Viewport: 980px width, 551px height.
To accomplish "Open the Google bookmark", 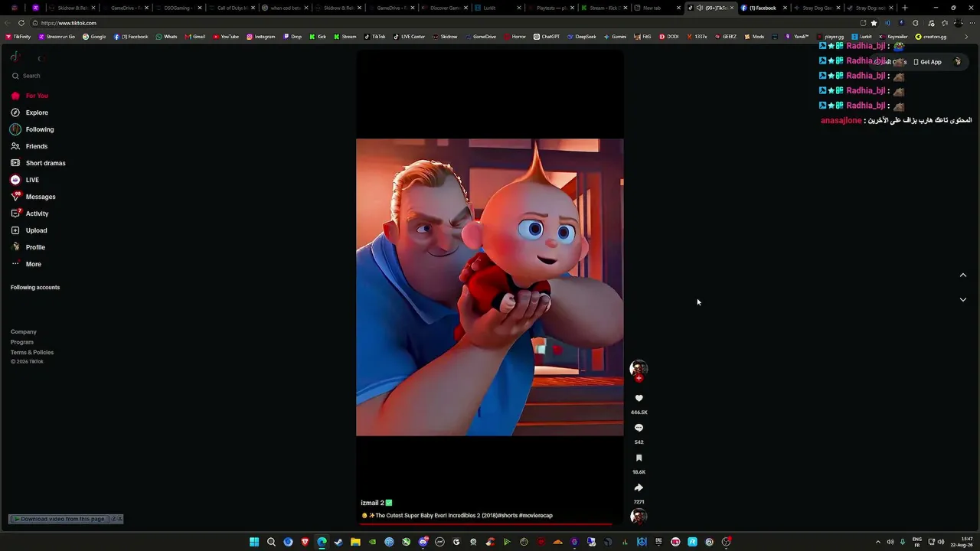I will tap(94, 37).
